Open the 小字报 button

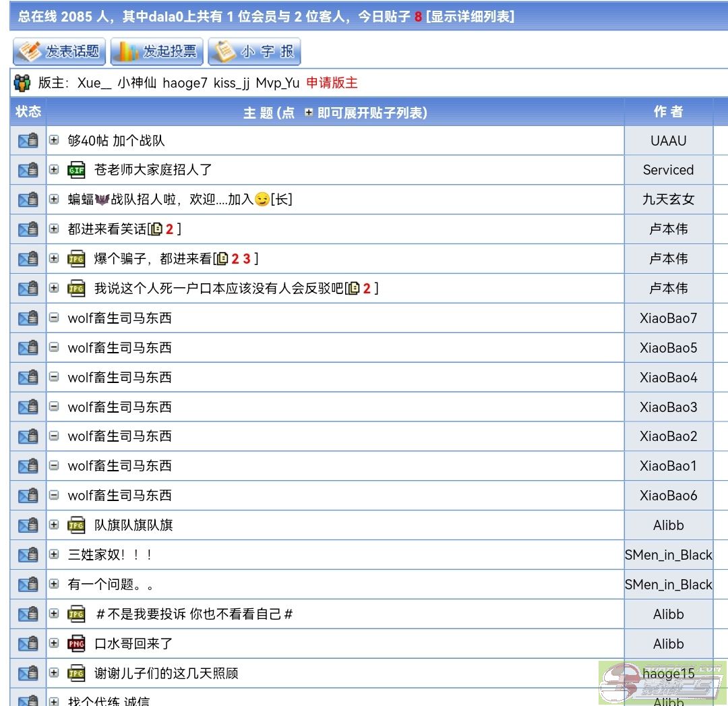(254, 51)
